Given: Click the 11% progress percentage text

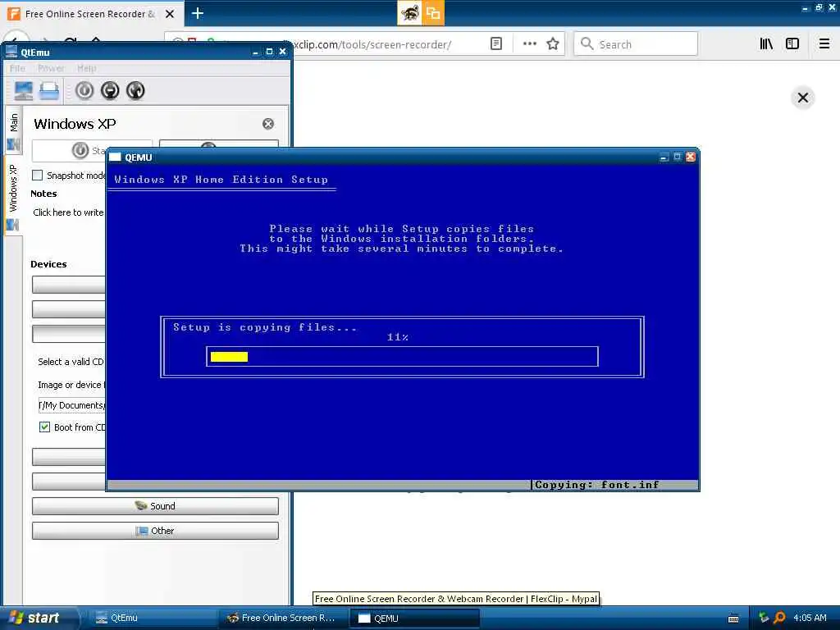Looking at the screenshot, I should tap(398, 337).
